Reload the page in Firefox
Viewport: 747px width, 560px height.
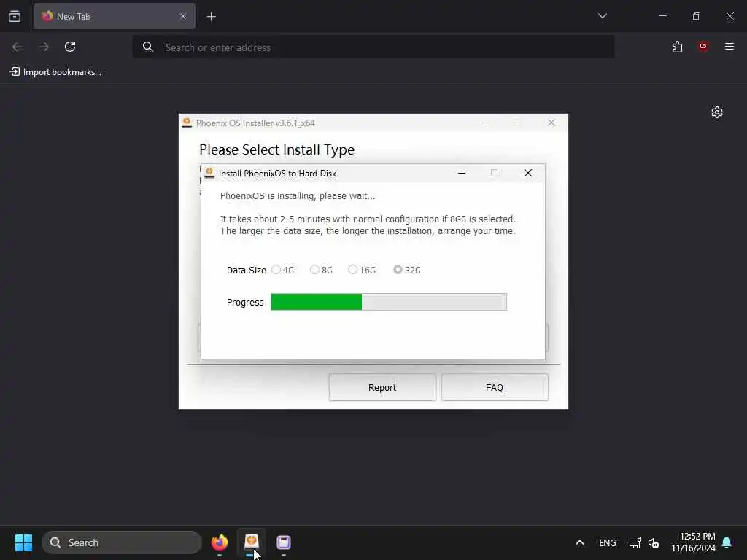70,47
